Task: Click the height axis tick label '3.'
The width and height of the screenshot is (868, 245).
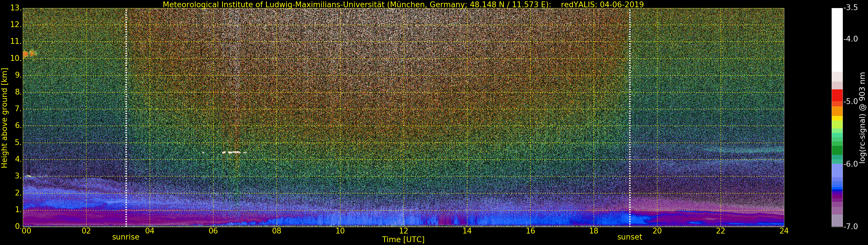Action: (18, 176)
